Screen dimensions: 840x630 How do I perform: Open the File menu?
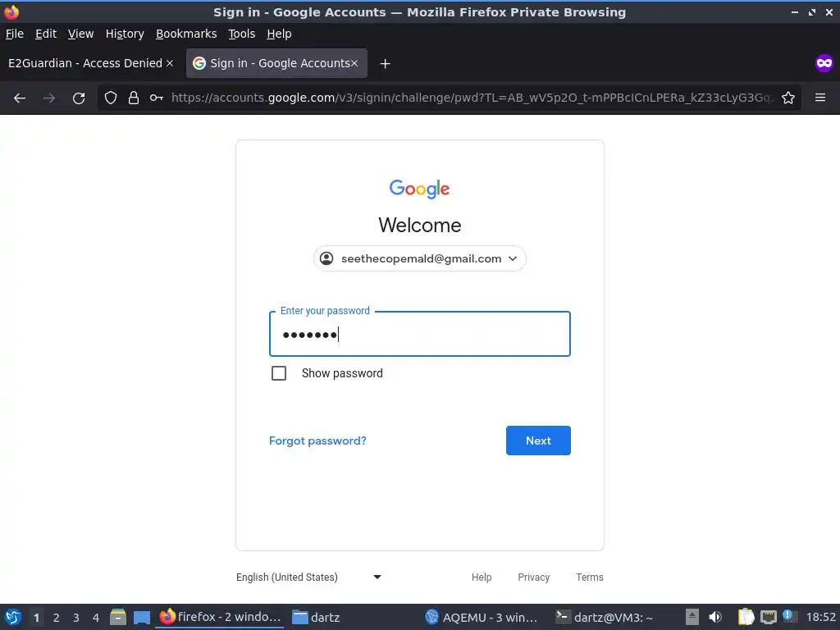click(x=15, y=34)
